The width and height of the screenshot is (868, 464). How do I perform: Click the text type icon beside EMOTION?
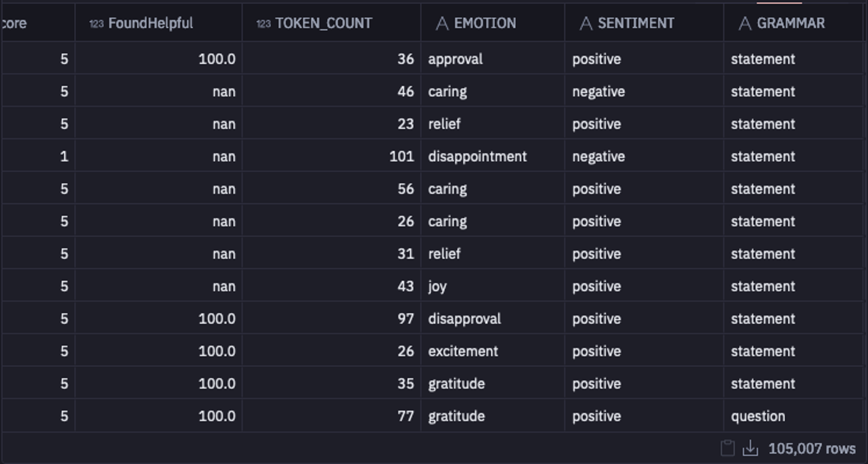442,23
